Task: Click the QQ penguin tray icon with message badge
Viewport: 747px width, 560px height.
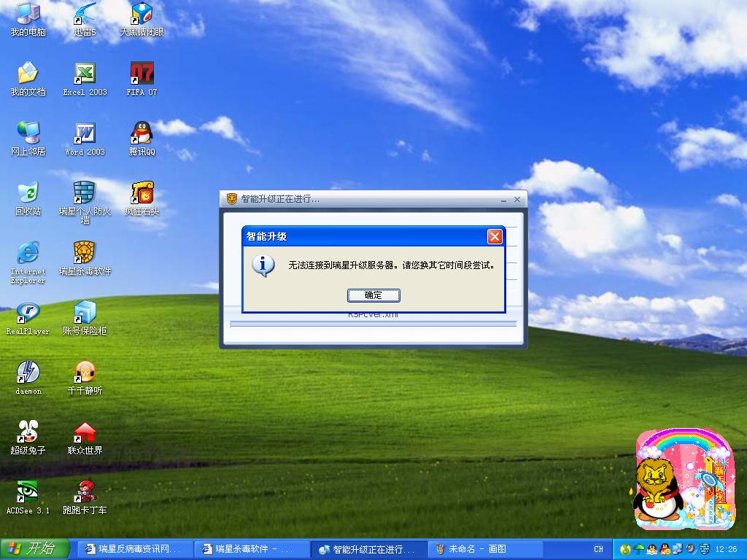Action: point(665,550)
